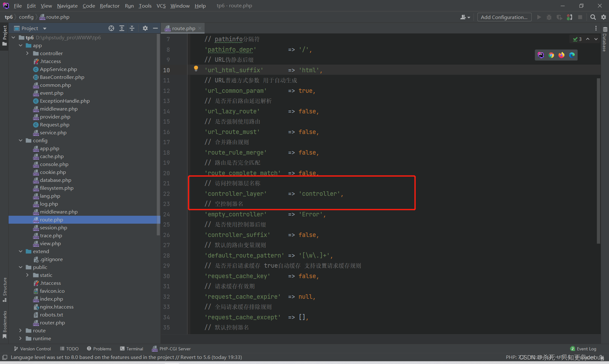Open PHP-CGI Server tool window

point(171,348)
